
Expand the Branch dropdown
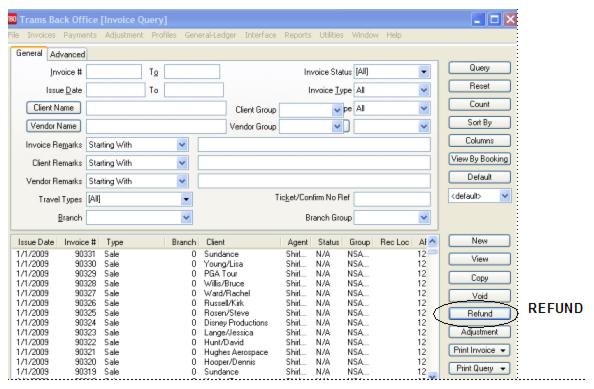[186, 217]
